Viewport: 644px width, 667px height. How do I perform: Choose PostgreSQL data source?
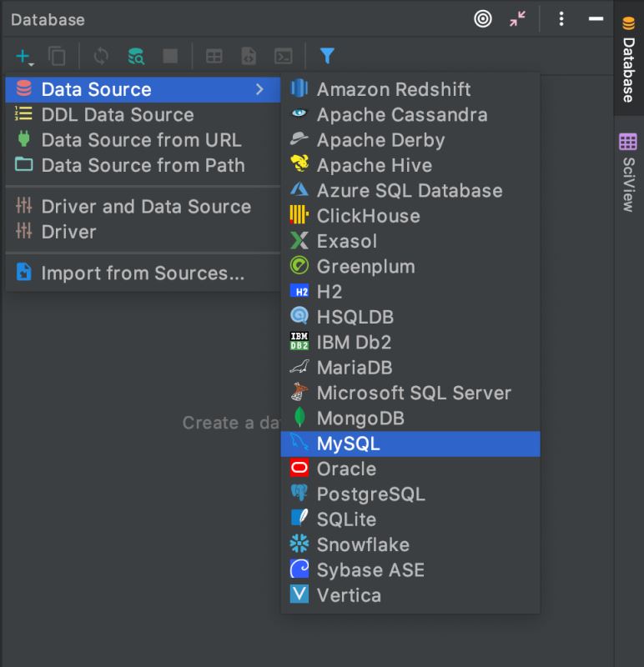click(370, 494)
